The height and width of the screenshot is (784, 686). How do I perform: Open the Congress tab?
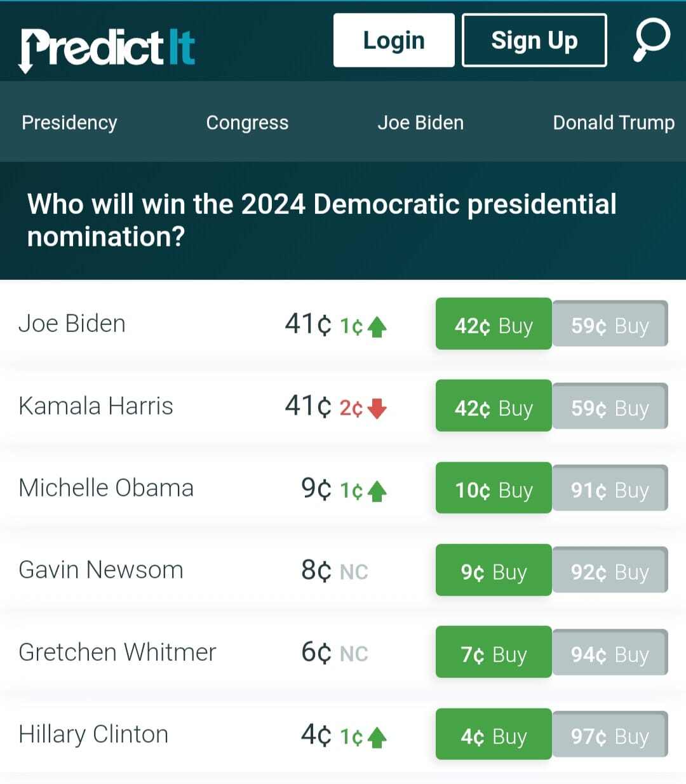coord(247,123)
